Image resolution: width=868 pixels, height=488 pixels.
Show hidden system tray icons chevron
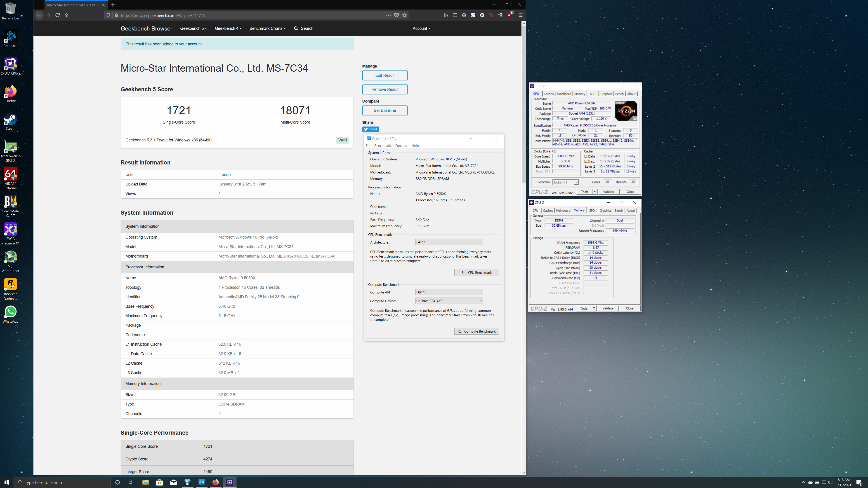click(x=803, y=482)
